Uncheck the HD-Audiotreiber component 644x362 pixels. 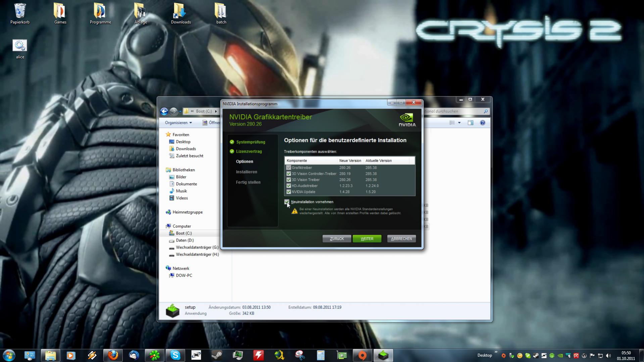(289, 186)
